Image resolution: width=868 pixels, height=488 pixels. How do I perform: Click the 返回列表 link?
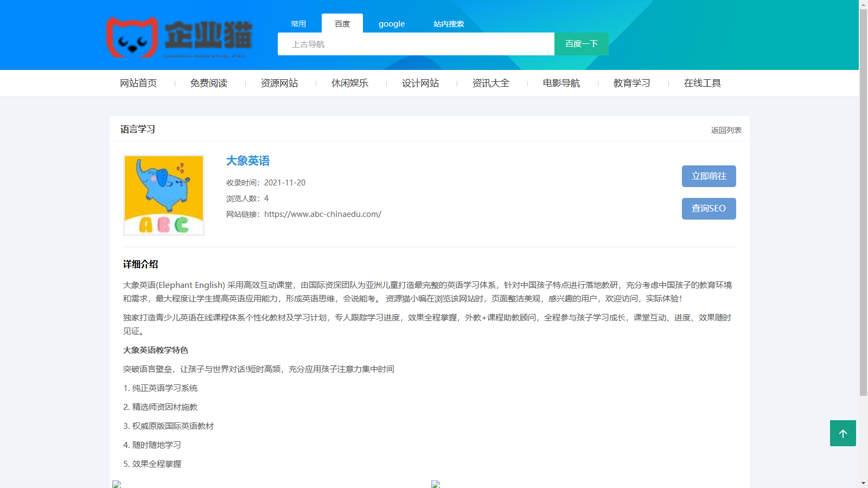tap(726, 130)
